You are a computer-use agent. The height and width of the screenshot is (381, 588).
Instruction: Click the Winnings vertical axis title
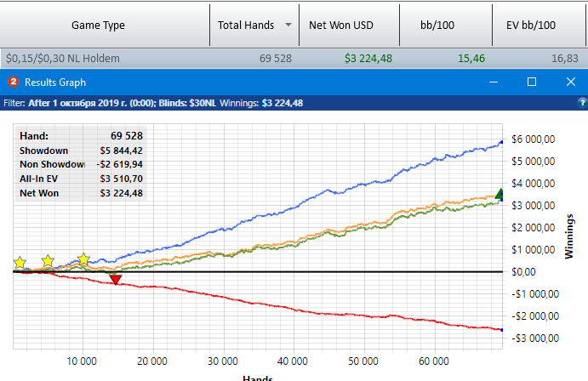tap(569, 236)
